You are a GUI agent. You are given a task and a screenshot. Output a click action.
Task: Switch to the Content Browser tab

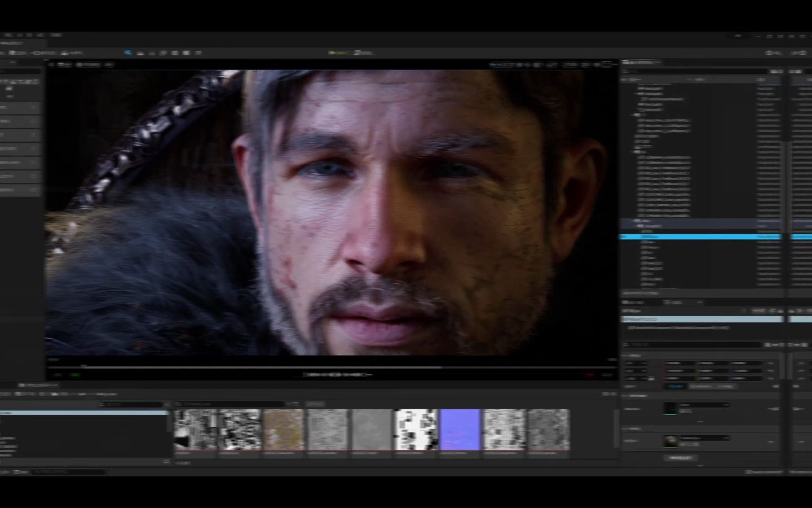coord(38,385)
